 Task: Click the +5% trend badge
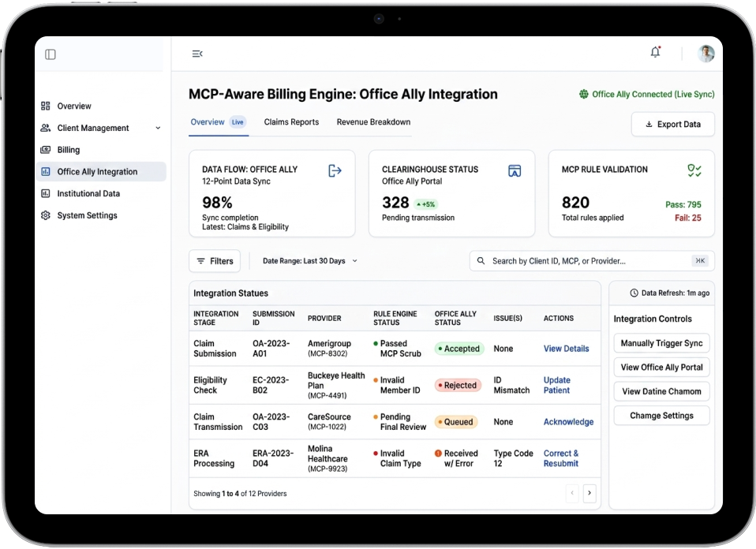425,204
